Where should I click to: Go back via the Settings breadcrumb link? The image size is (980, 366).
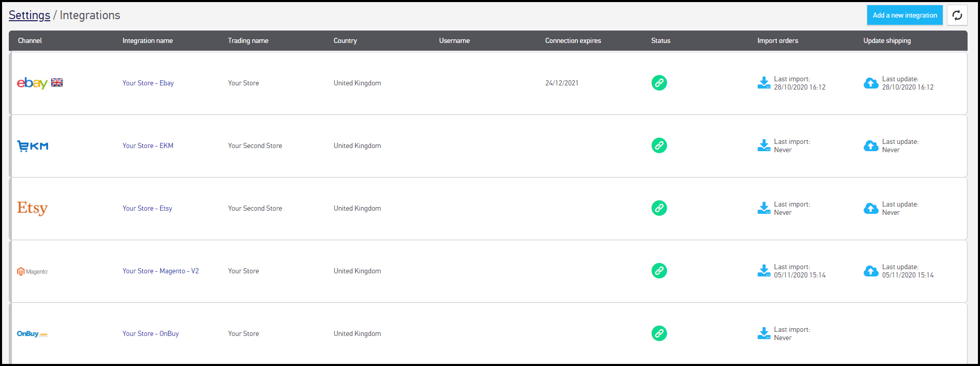click(29, 16)
